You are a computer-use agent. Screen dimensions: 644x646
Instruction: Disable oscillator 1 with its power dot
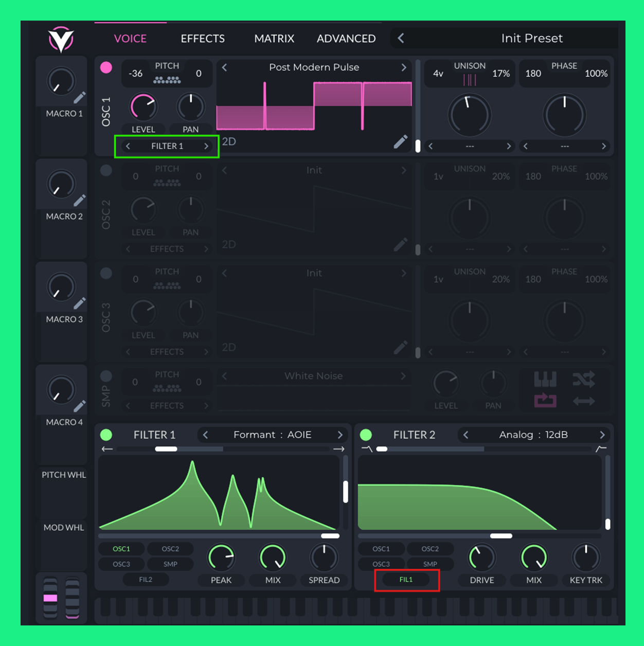pos(106,67)
